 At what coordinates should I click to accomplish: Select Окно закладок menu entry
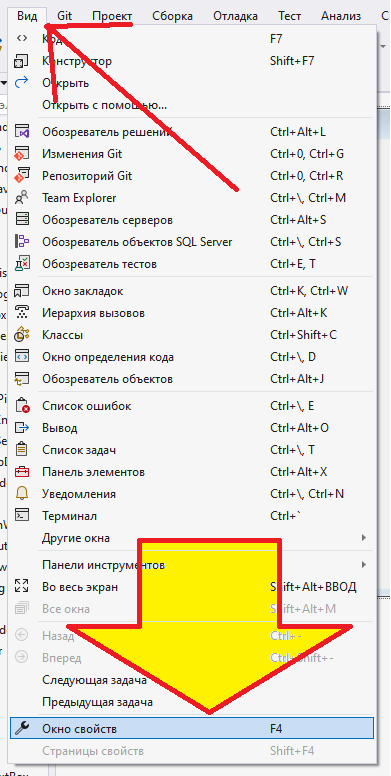(x=192, y=291)
